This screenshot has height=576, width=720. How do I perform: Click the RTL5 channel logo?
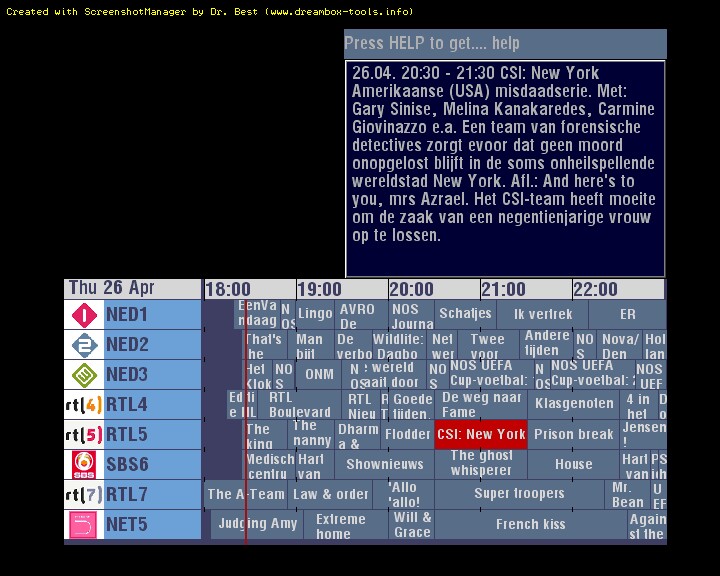[x=84, y=435]
